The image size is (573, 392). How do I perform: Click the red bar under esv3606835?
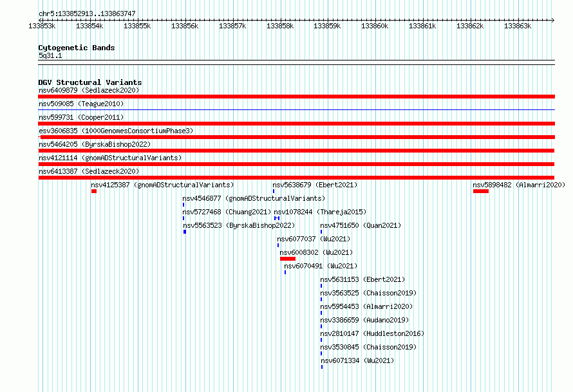(297, 137)
